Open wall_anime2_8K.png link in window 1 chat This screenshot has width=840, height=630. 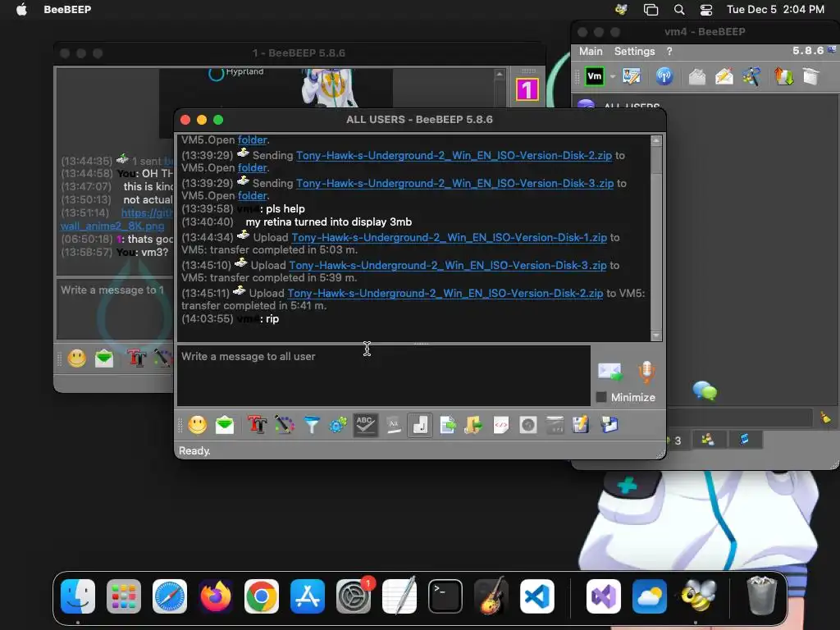(x=112, y=226)
